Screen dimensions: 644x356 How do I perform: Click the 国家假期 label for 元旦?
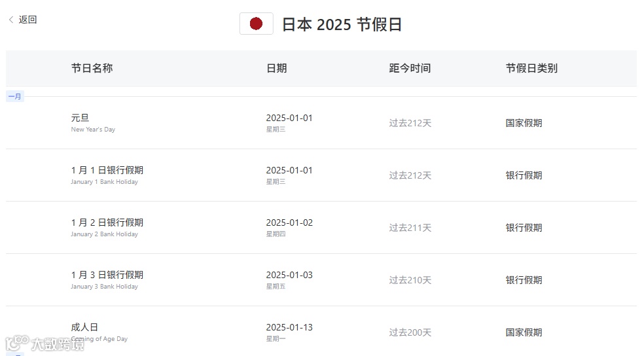[524, 123]
